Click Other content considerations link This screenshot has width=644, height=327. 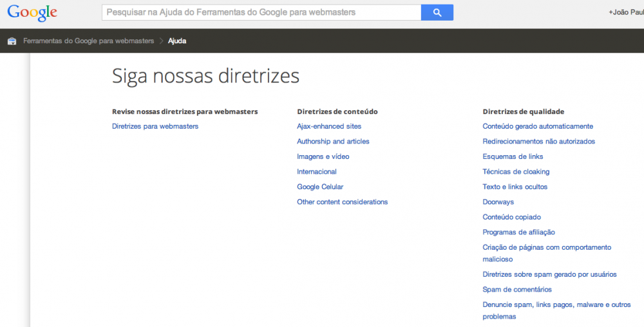point(342,202)
